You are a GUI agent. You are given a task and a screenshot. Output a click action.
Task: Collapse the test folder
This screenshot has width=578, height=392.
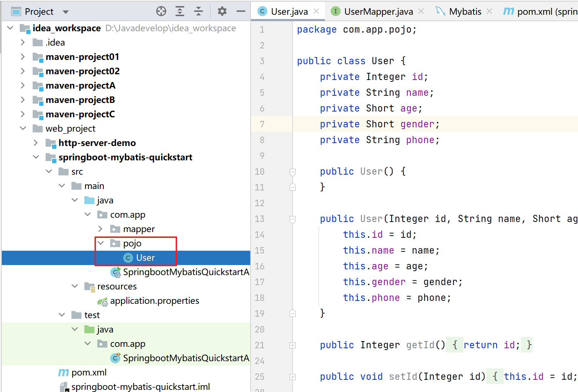pyautogui.click(x=62, y=315)
